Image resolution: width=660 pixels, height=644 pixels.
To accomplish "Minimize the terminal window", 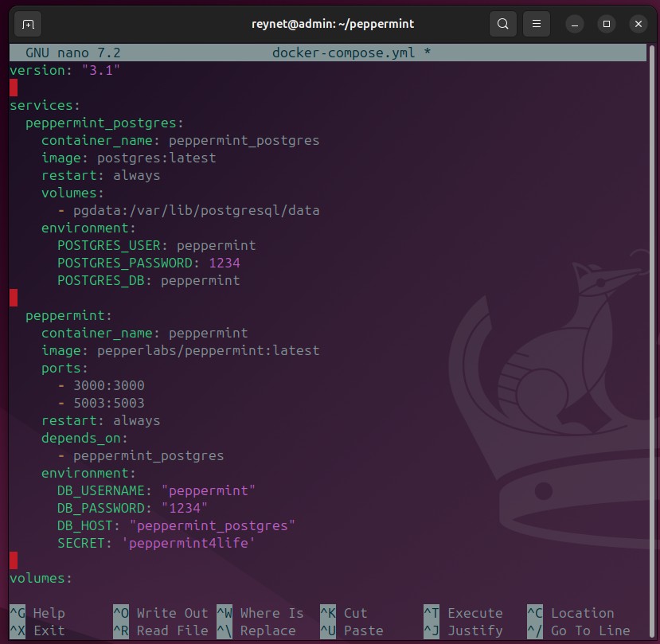I will pyautogui.click(x=575, y=24).
